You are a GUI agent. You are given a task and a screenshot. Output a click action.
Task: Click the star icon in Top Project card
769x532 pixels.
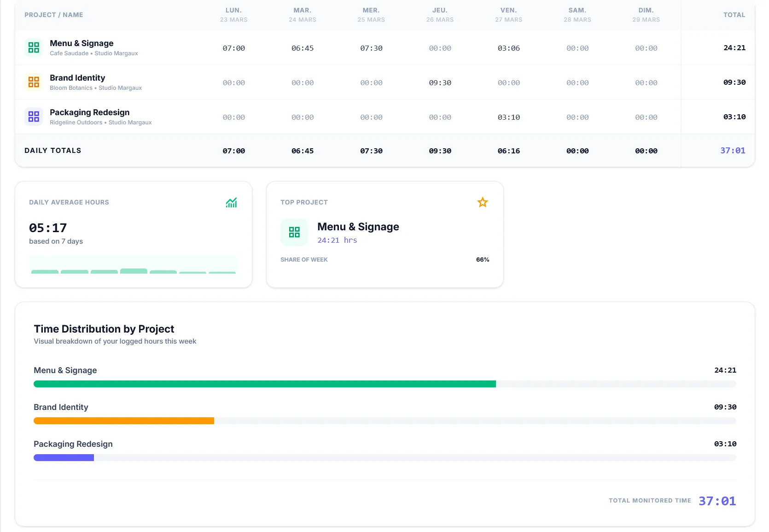coord(482,203)
